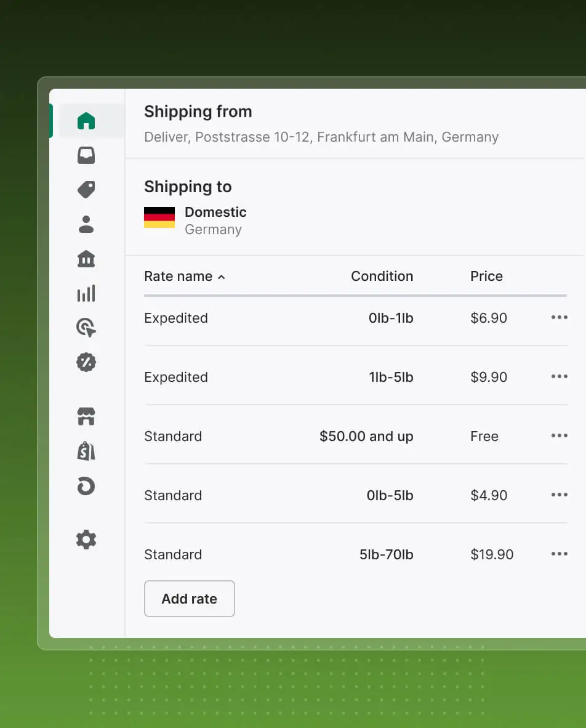Viewport: 586px width, 728px height.
Task: Open more actions for Standard $4.90 rate
Action: coord(559,495)
